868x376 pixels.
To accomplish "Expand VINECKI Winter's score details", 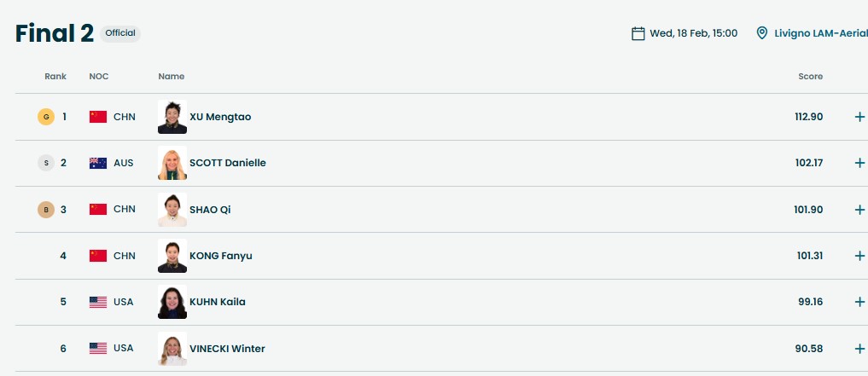I will pos(859,348).
